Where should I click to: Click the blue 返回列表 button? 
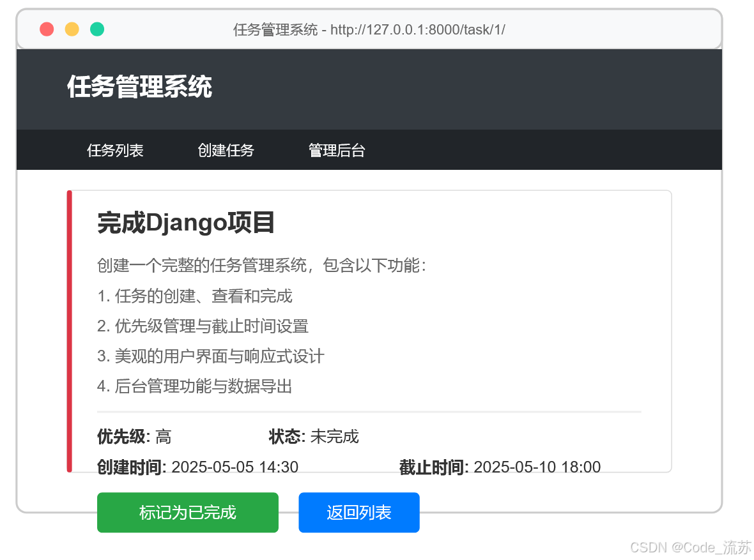[359, 512]
